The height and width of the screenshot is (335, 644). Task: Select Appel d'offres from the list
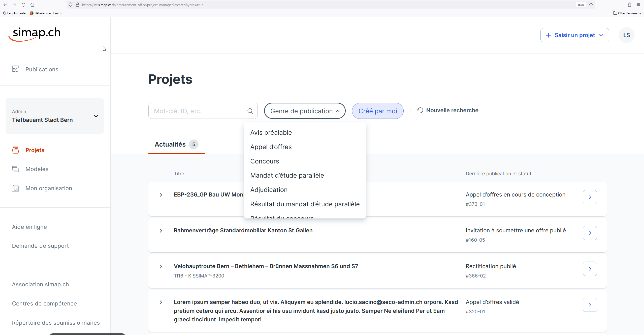[271, 147]
